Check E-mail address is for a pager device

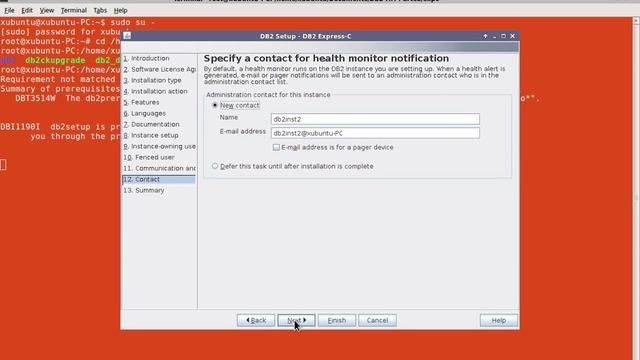coord(276,147)
